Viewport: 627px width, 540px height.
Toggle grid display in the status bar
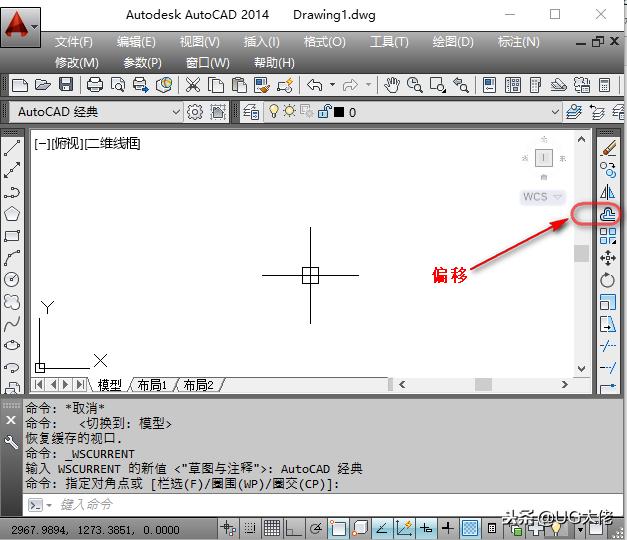272,527
